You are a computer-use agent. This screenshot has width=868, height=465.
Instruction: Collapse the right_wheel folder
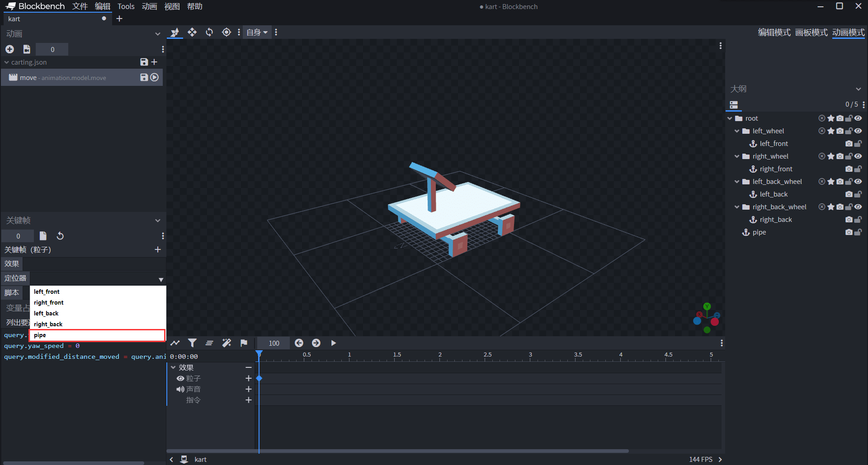(737, 156)
